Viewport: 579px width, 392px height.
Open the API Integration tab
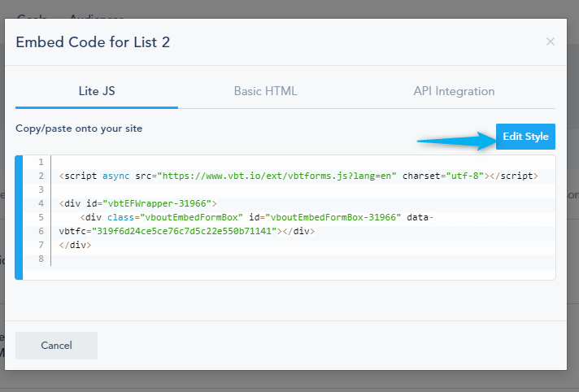pos(454,91)
